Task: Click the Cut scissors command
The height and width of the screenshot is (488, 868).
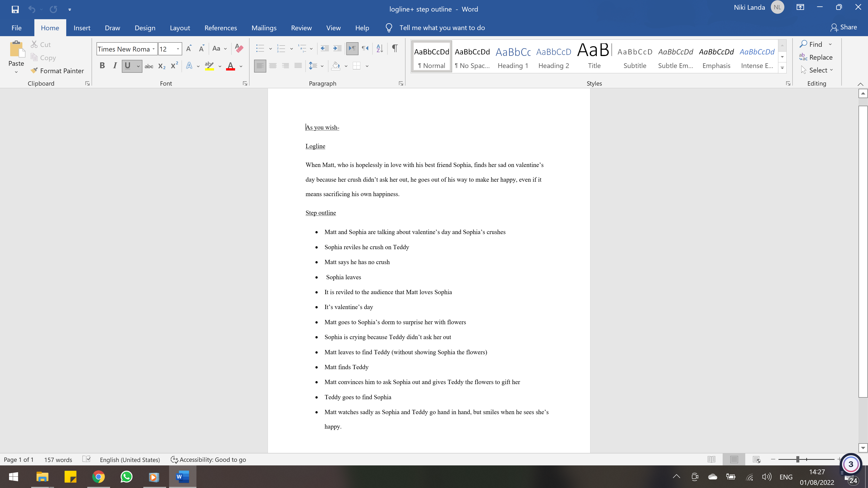Action: (40, 45)
